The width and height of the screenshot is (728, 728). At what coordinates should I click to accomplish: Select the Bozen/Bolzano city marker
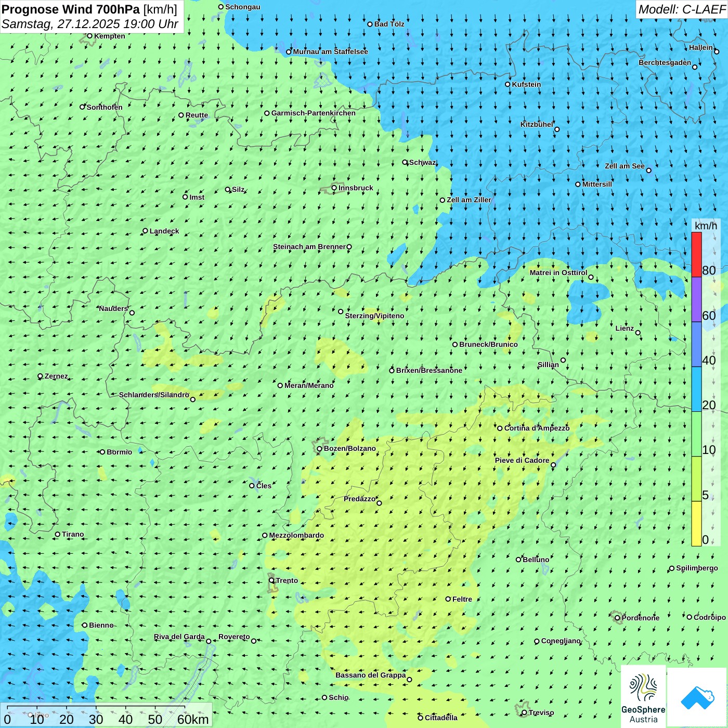[320, 448]
